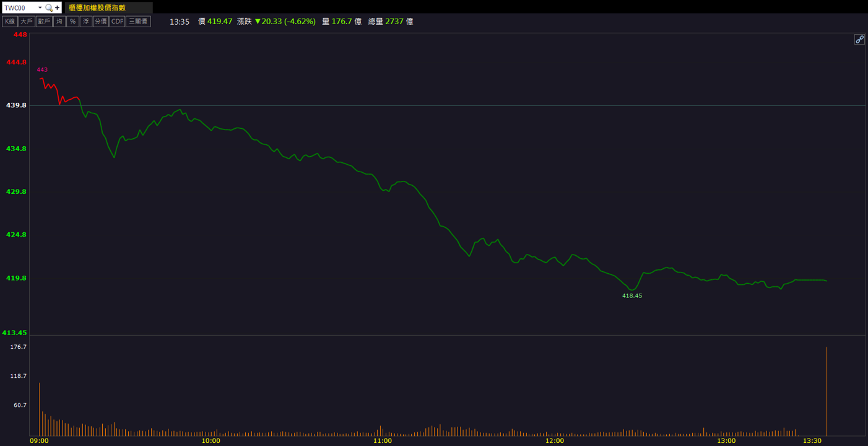Toggle the 散戶 indicator button

[44, 22]
